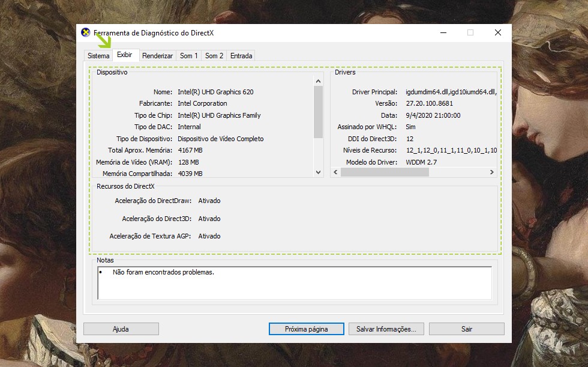Click the Próxima página button
The image size is (588, 367).
(x=306, y=329)
